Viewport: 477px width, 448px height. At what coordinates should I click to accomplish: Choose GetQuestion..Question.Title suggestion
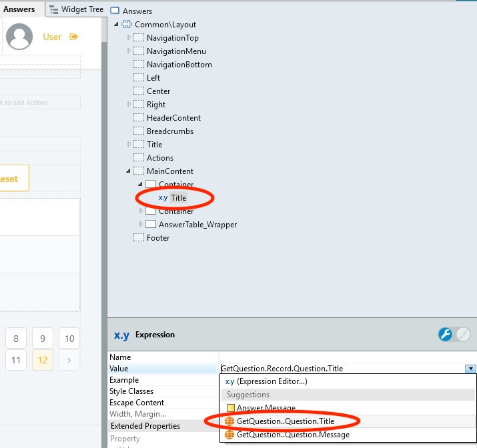click(x=348, y=421)
